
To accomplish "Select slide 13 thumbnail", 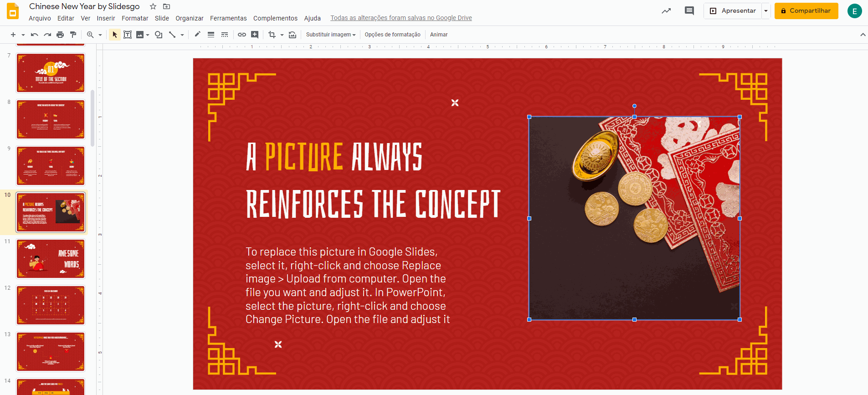I will (51, 352).
